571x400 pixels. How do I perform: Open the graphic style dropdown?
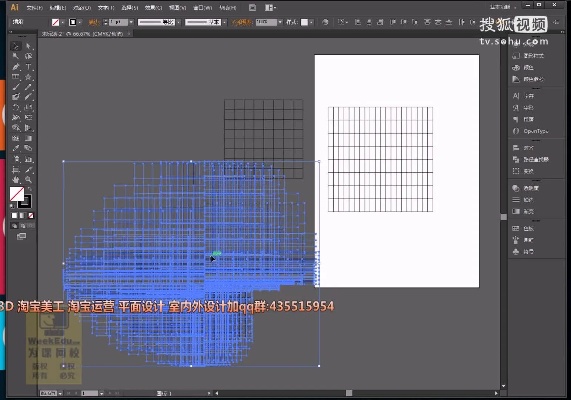click(312, 23)
